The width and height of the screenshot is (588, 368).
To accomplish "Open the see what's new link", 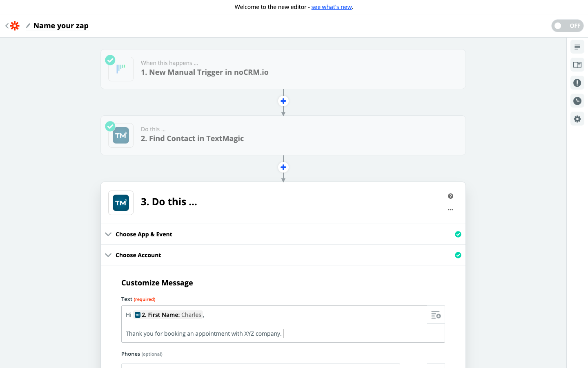I will (x=331, y=7).
